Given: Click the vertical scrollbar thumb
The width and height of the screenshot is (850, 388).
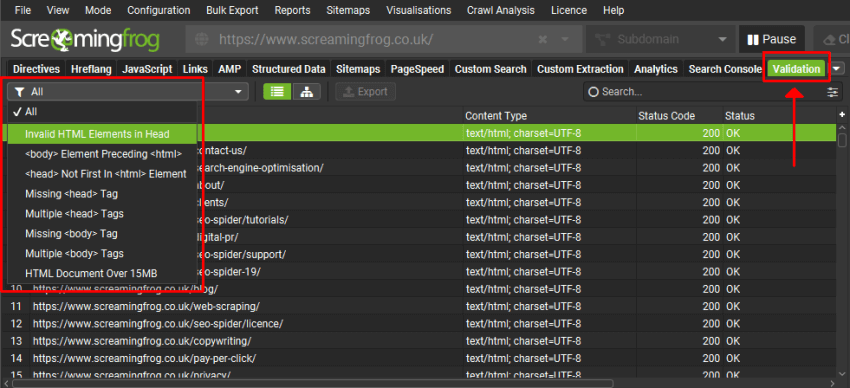Looking at the screenshot, I should click(x=842, y=140).
